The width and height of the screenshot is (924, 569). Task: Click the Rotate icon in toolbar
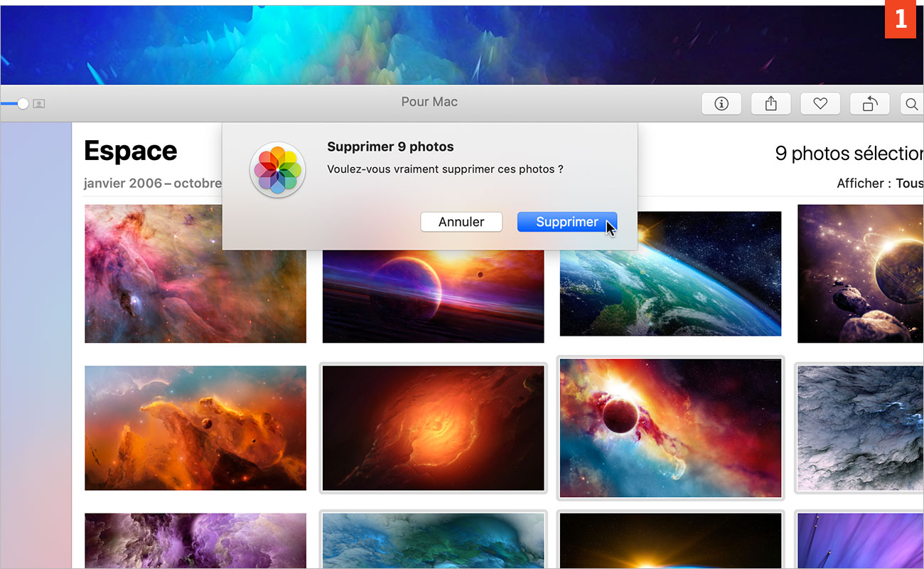(870, 104)
